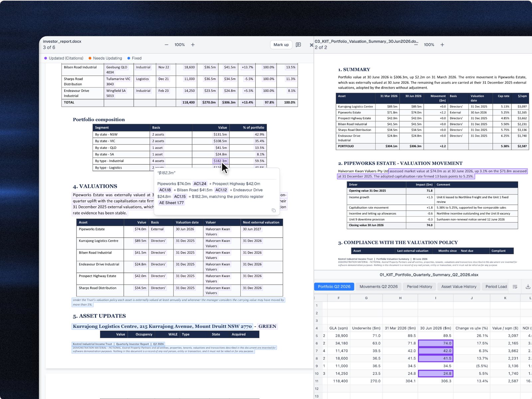Click the 'Underwrite ($m)' spreadsheet header cell
The width and height of the screenshot is (532, 399).
click(366, 328)
